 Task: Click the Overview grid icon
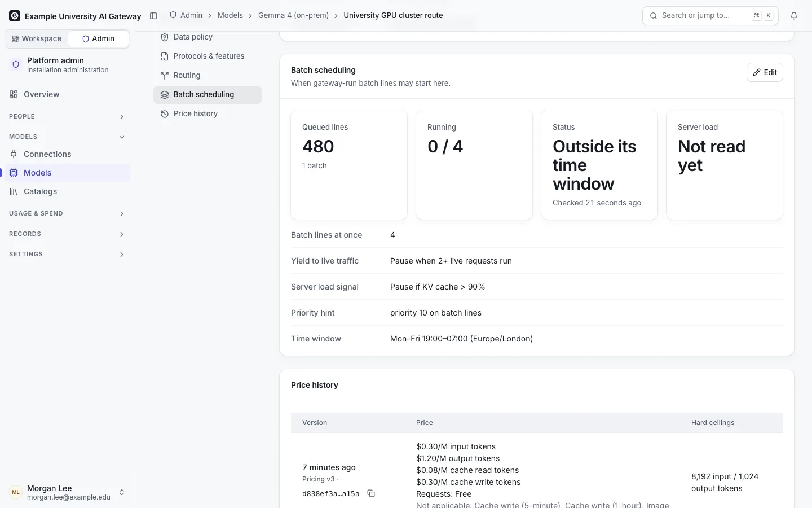coord(14,94)
